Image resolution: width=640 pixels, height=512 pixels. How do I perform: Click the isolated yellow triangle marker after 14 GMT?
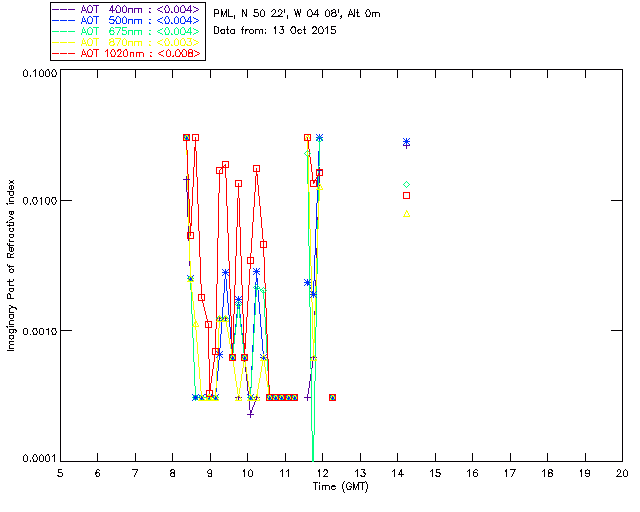click(406, 213)
